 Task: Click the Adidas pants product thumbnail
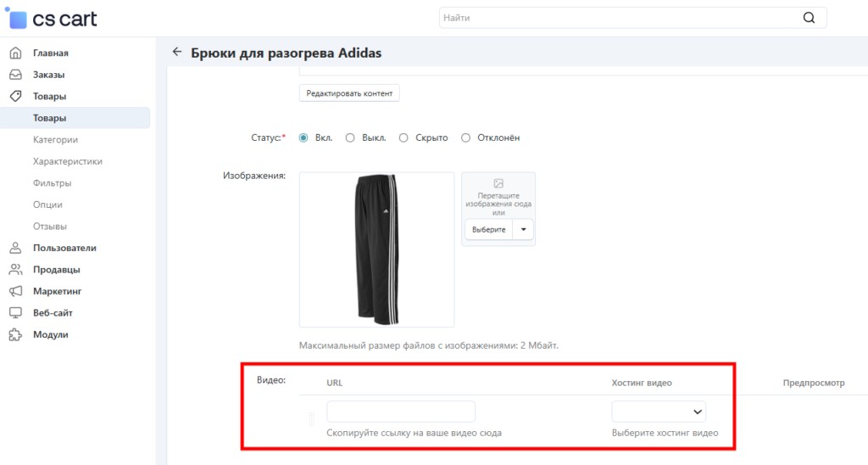pyautogui.click(x=376, y=249)
